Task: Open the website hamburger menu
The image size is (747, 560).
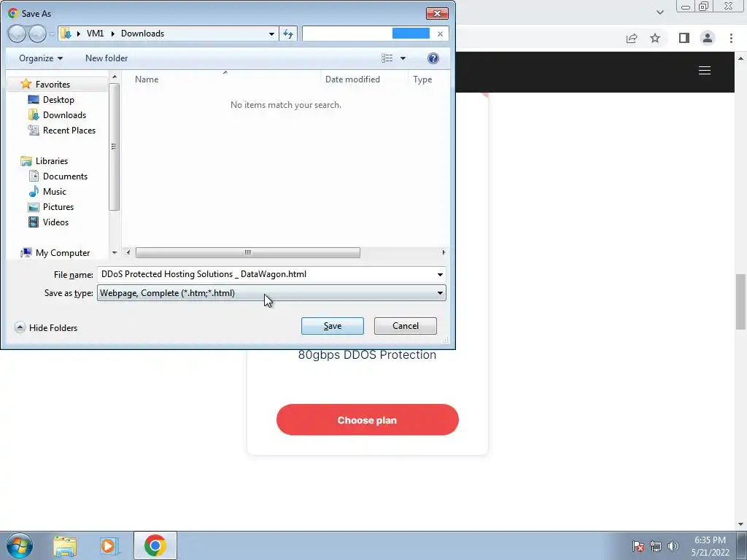Action: click(x=705, y=71)
